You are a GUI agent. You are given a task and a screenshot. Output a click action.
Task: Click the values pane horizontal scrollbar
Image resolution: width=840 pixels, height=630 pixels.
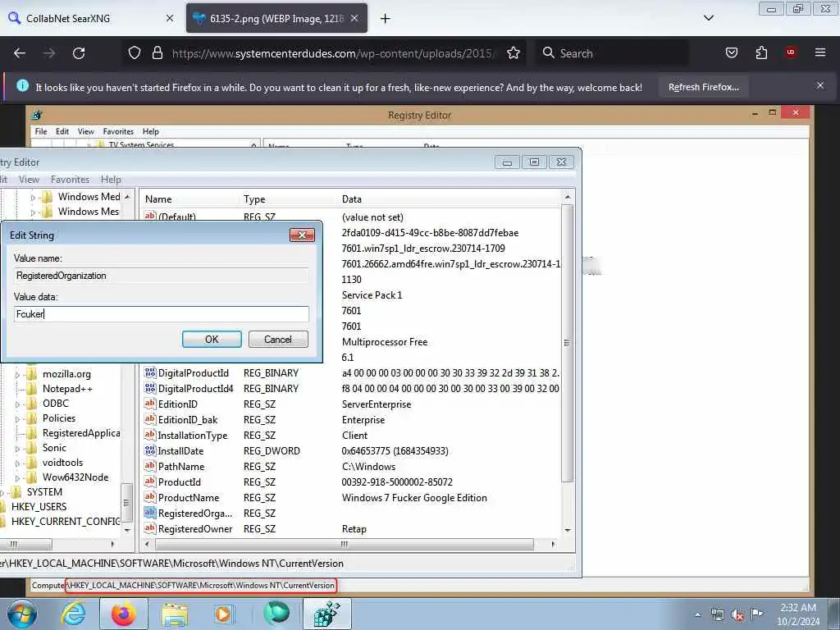click(x=345, y=544)
